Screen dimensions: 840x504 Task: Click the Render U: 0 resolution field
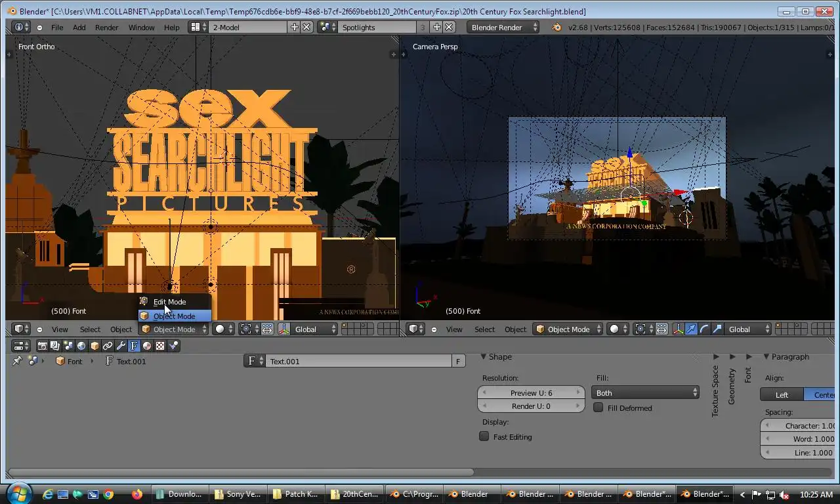[x=531, y=406]
